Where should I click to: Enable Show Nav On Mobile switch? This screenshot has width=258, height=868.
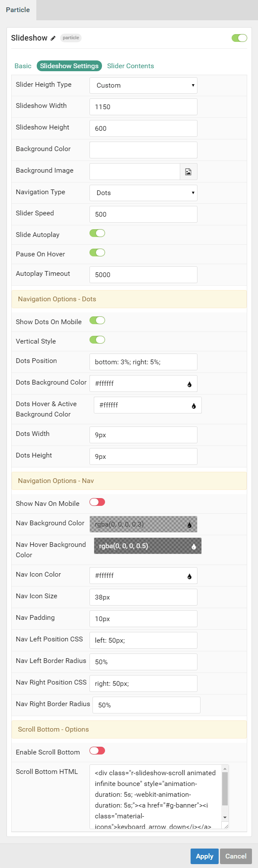[x=97, y=502]
